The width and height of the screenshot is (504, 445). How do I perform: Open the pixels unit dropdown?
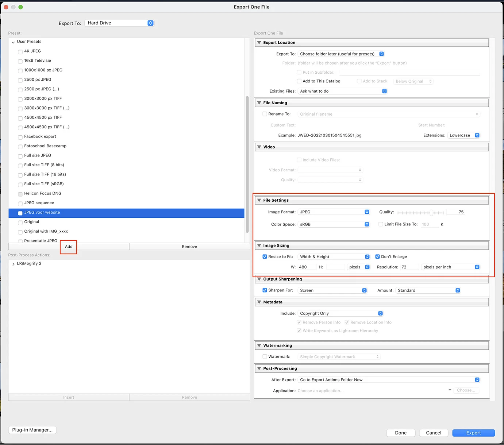click(359, 267)
